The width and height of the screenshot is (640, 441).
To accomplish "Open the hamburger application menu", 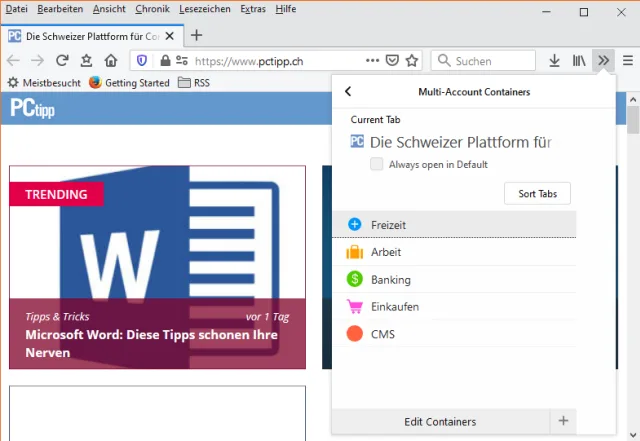I will click(627, 61).
